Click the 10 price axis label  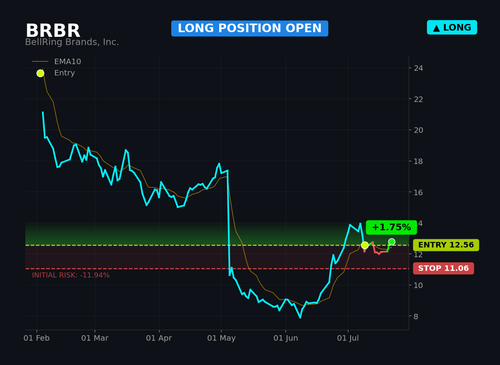pos(418,285)
